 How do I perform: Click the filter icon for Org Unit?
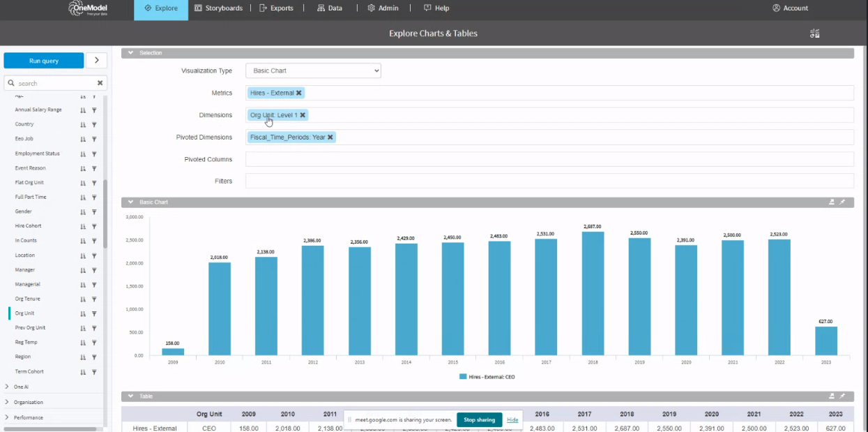pyautogui.click(x=94, y=313)
